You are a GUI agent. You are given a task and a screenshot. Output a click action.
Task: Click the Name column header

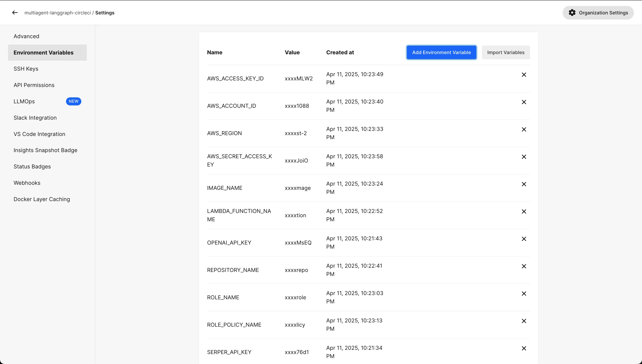click(214, 53)
